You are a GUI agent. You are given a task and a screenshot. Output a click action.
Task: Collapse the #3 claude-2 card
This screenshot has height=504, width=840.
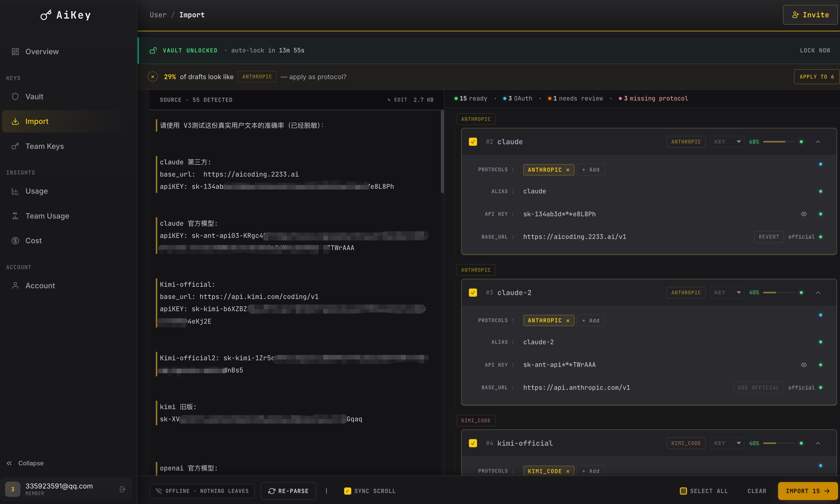[818, 292]
